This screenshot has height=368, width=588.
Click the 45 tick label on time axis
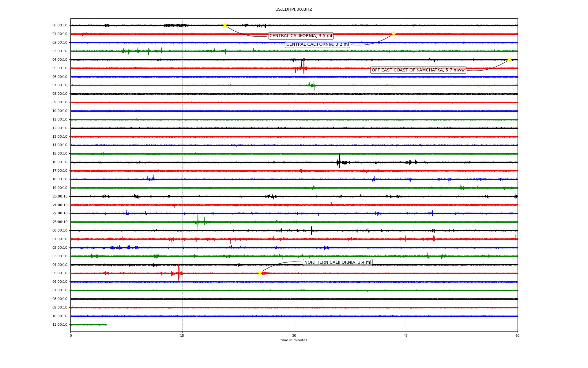pyautogui.click(x=406, y=335)
